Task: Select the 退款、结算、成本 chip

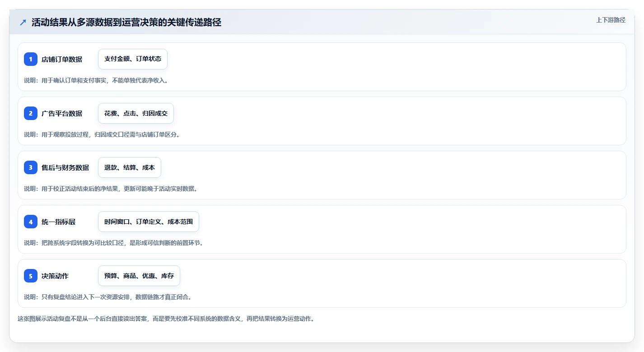Action: point(130,167)
